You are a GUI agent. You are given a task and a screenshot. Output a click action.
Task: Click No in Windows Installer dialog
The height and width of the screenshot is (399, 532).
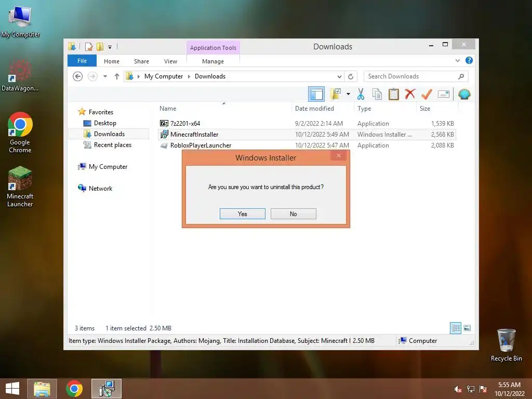293,214
